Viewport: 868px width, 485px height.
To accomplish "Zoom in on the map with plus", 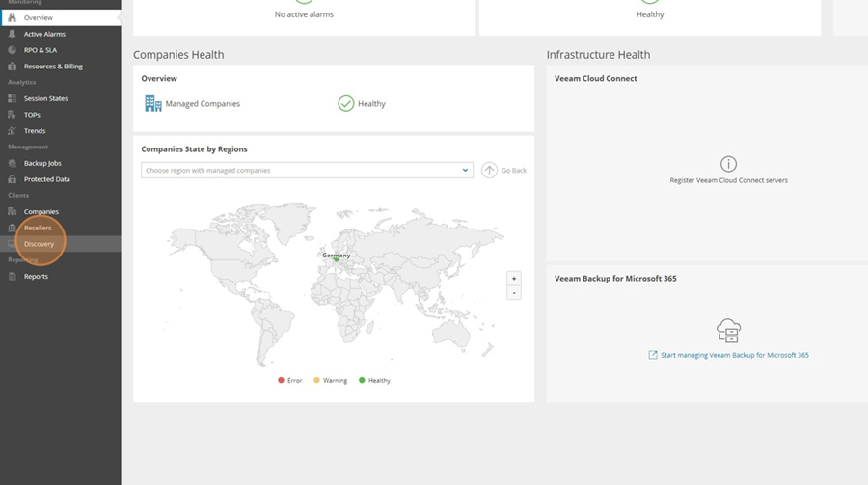I will point(514,279).
